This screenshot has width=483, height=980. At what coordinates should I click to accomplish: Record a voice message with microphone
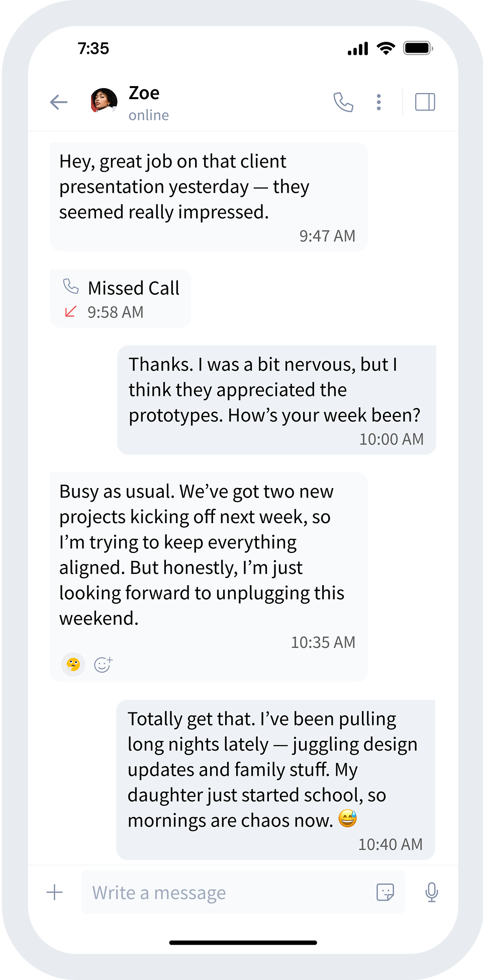(x=431, y=892)
